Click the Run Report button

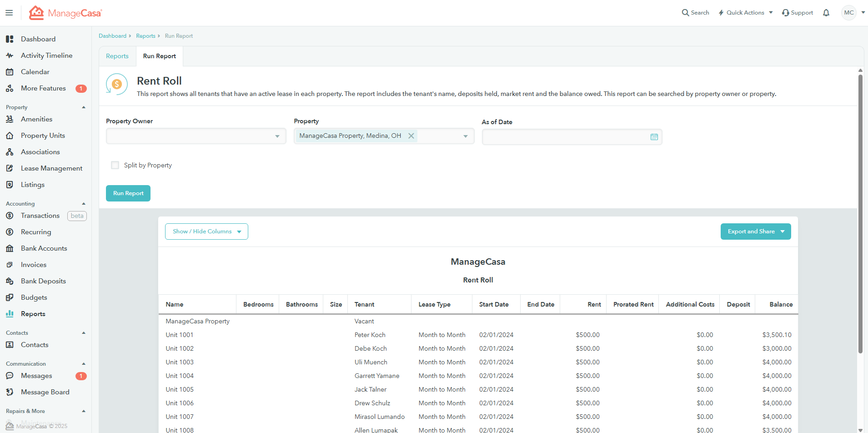pyautogui.click(x=128, y=193)
